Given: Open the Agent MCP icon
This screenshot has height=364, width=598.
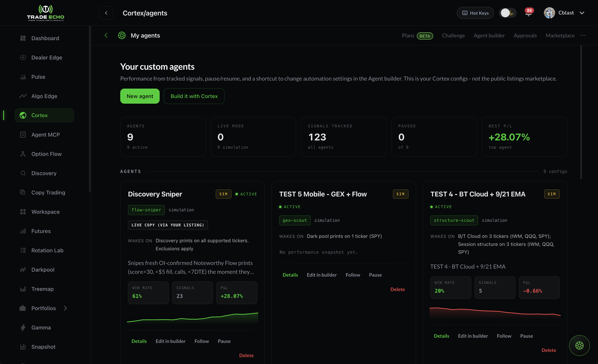Looking at the screenshot, I should pos(23,135).
